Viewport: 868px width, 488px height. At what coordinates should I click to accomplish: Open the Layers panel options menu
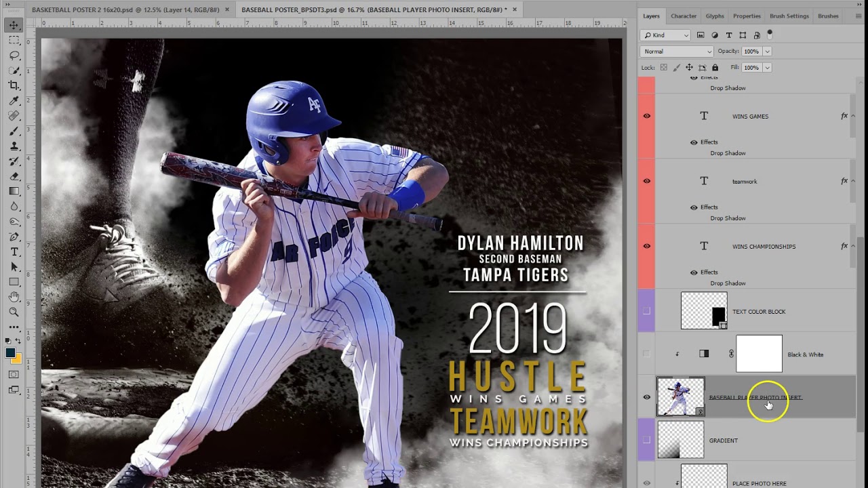pos(857,16)
